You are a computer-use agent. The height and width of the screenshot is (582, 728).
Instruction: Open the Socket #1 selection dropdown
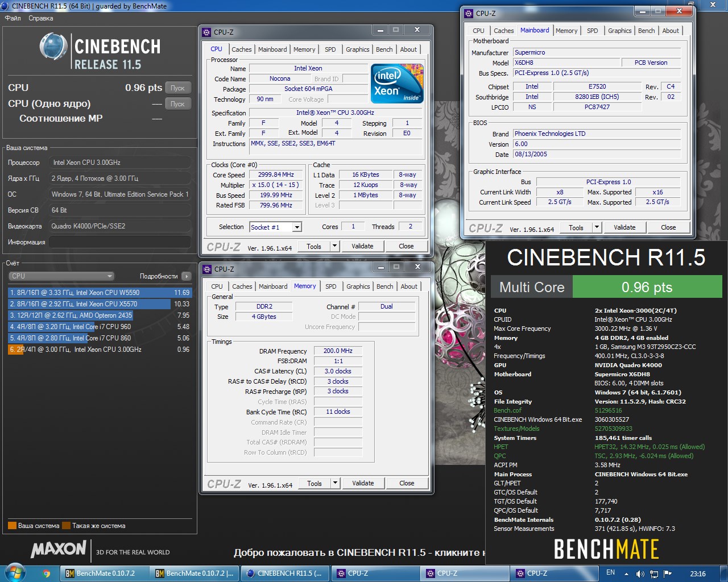click(x=297, y=227)
